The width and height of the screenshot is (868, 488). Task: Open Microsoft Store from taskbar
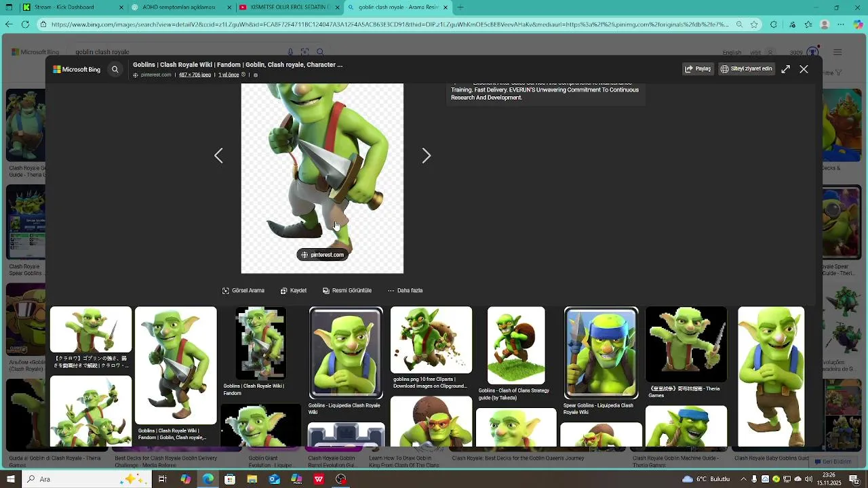point(230,479)
